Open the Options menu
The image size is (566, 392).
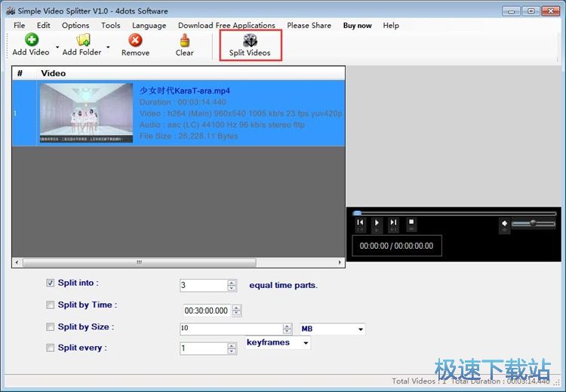[x=75, y=25]
